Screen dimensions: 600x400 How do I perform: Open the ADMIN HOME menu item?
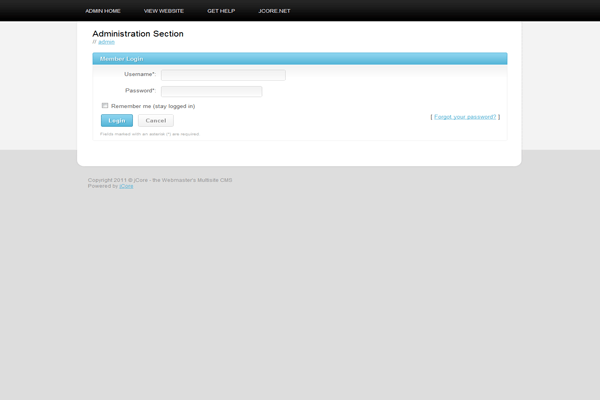pos(103,10)
